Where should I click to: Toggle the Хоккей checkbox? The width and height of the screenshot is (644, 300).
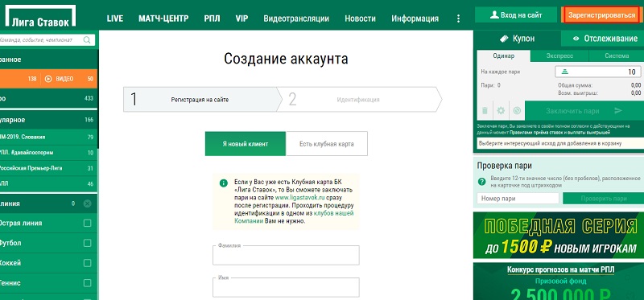pos(87,263)
